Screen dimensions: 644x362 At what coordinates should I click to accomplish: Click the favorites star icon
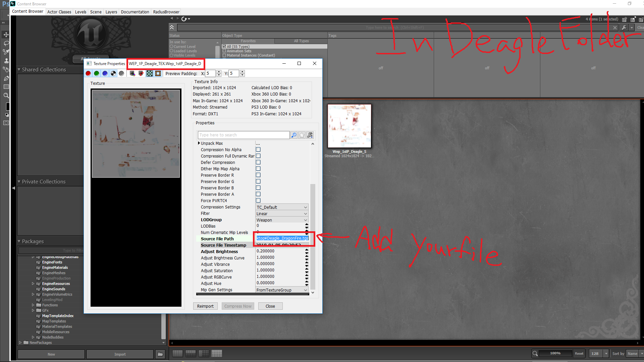click(x=302, y=135)
